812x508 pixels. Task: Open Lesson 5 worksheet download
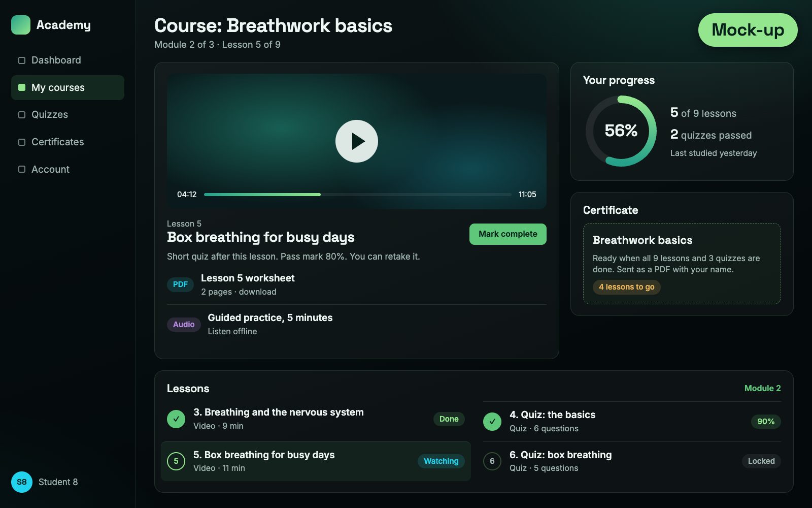point(357,284)
